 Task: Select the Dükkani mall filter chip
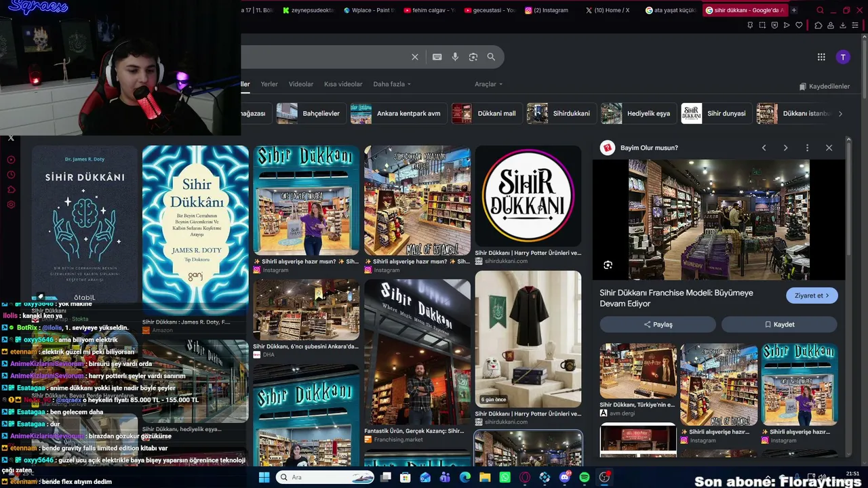point(488,114)
